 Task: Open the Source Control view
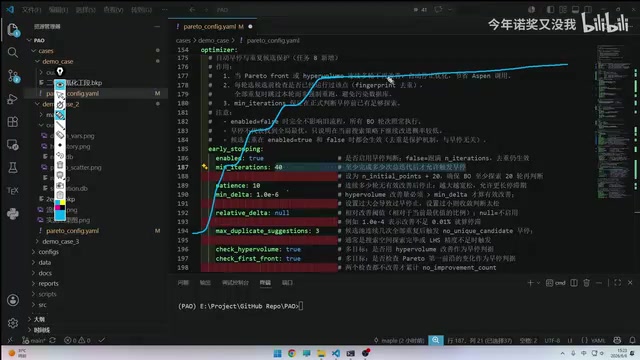click(x=13, y=76)
